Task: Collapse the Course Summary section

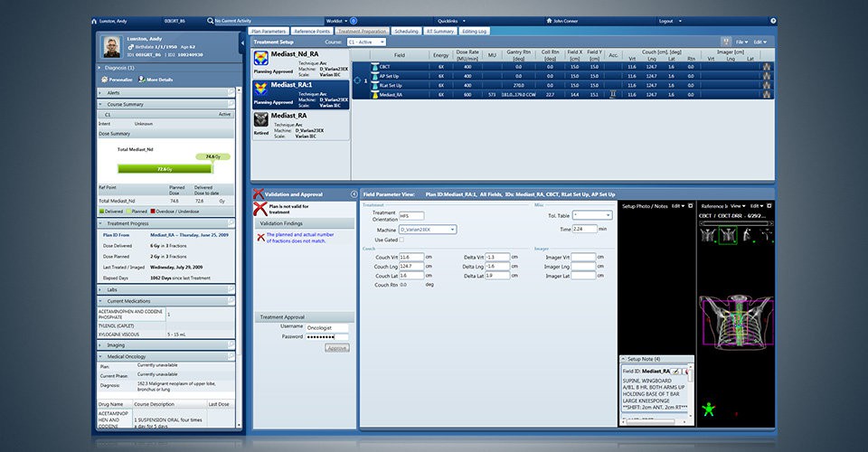Action: [x=100, y=104]
